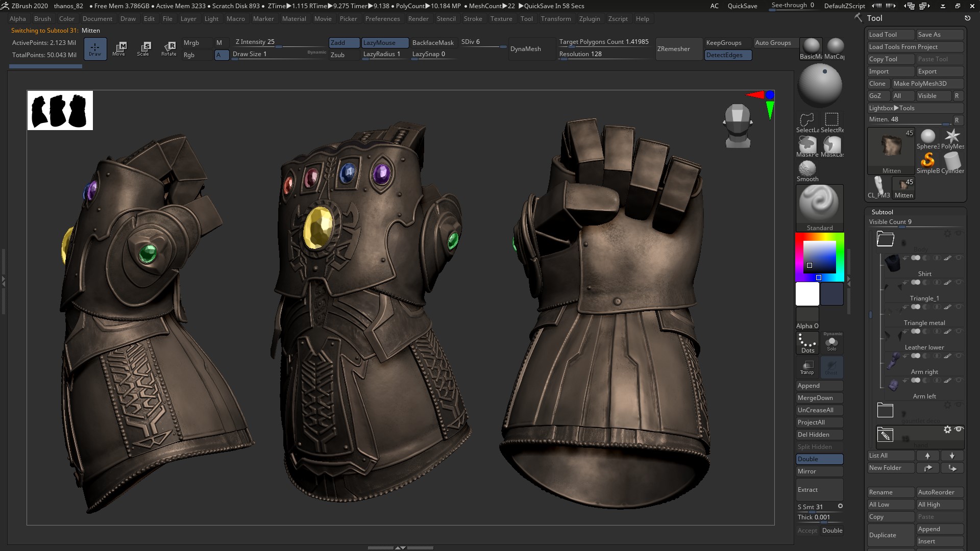Open the Standard brush picker
The height and width of the screenshot is (551, 980).
point(820,208)
